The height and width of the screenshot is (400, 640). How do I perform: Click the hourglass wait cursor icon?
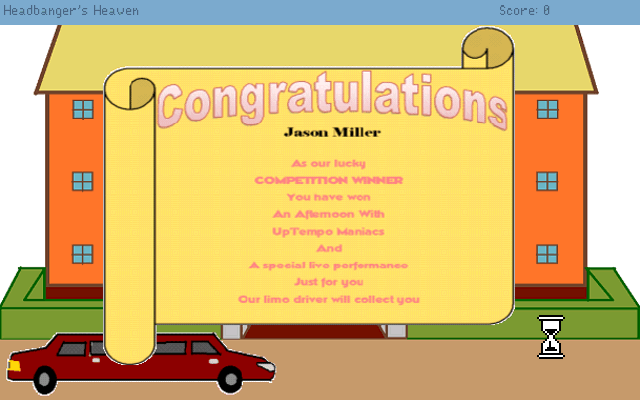[x=551, y=337]
